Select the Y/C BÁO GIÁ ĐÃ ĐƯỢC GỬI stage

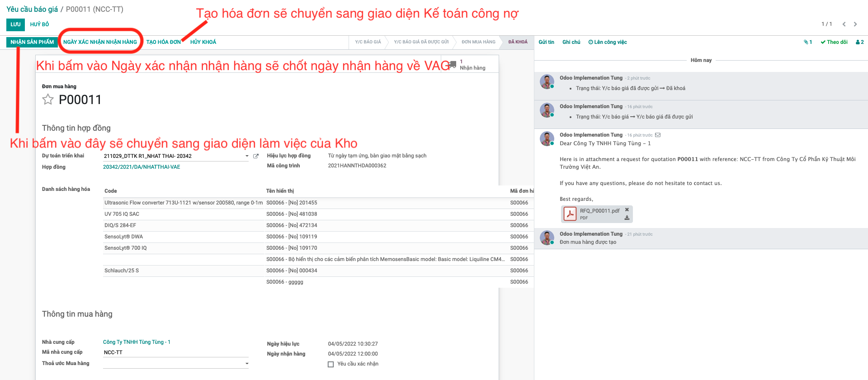pyautogui.click(x=421, y=42)
